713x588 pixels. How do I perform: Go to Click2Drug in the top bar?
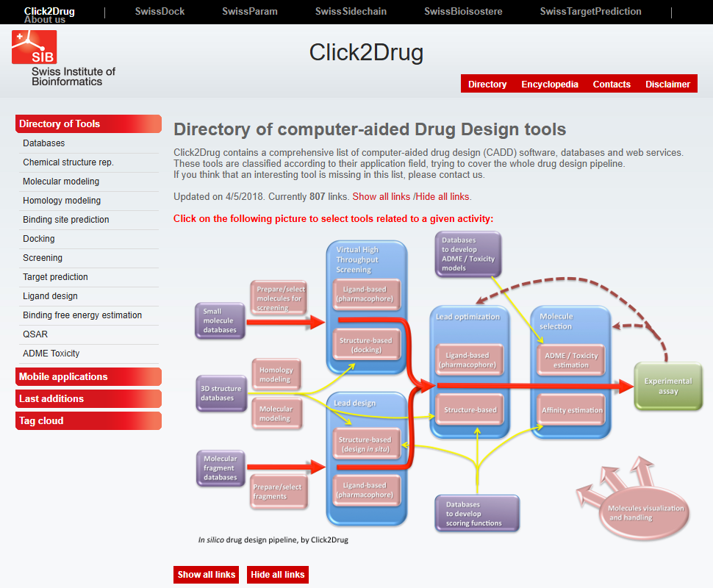pyautogui.click(x=49, y=11)
